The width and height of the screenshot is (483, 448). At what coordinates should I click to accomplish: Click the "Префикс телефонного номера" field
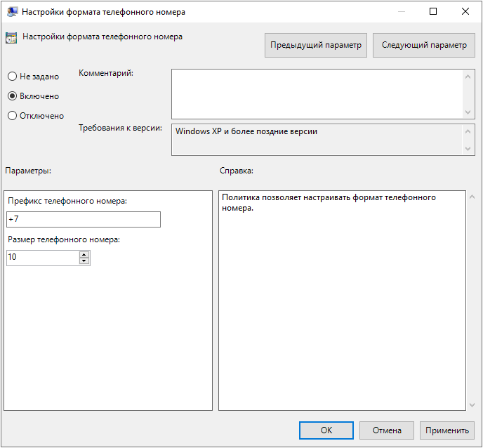pos(84,220)
